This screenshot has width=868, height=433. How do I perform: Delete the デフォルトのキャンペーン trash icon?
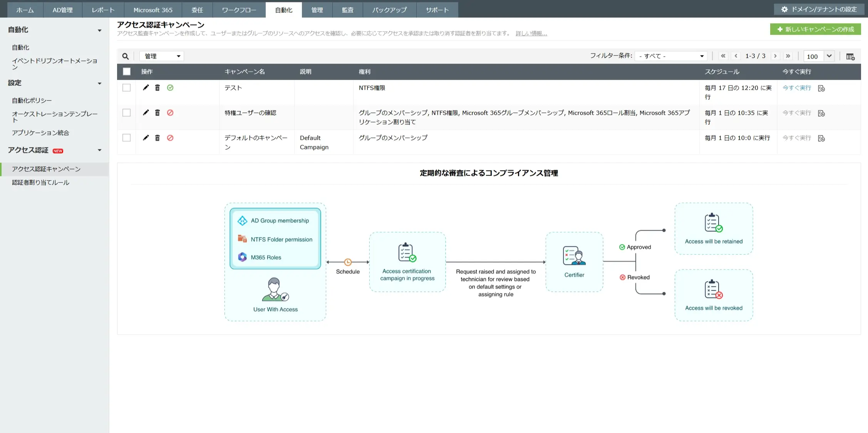[x=158, y=138]
